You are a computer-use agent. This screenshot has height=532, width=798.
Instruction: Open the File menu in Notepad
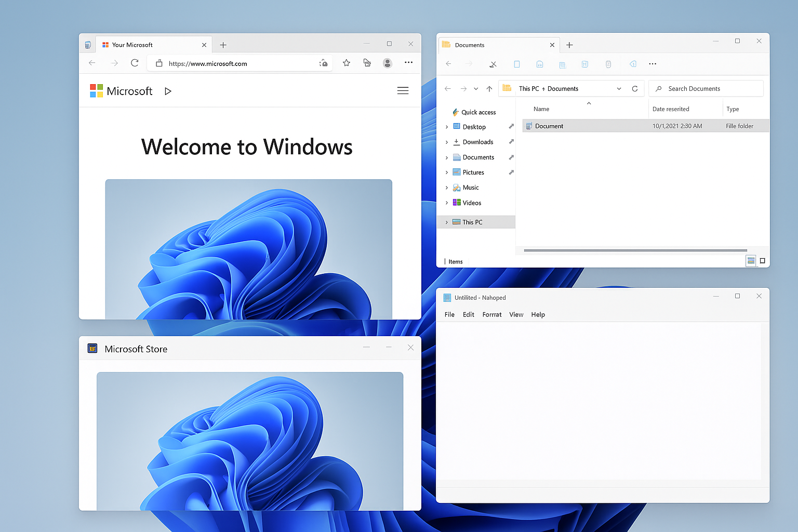(x=449, y=315)
